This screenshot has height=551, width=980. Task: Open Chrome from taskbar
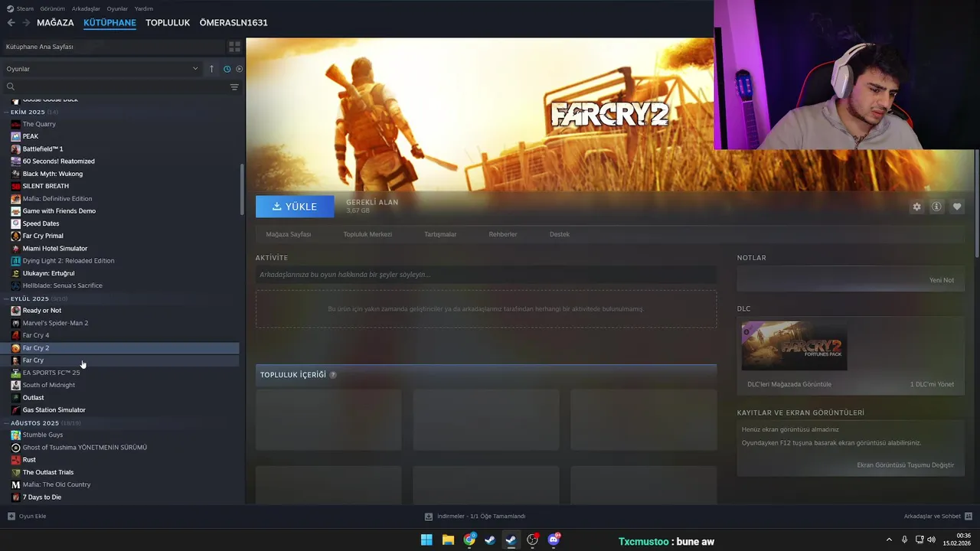(x=469, y=540)
